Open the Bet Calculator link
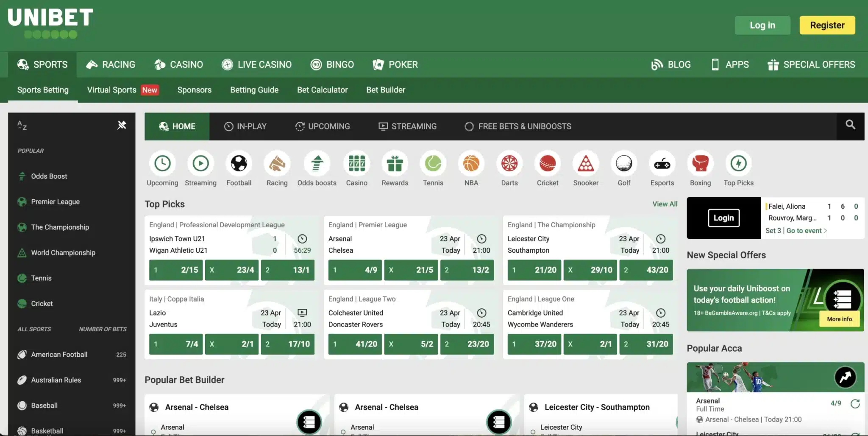The image size is (868, 436). [322, 90]
